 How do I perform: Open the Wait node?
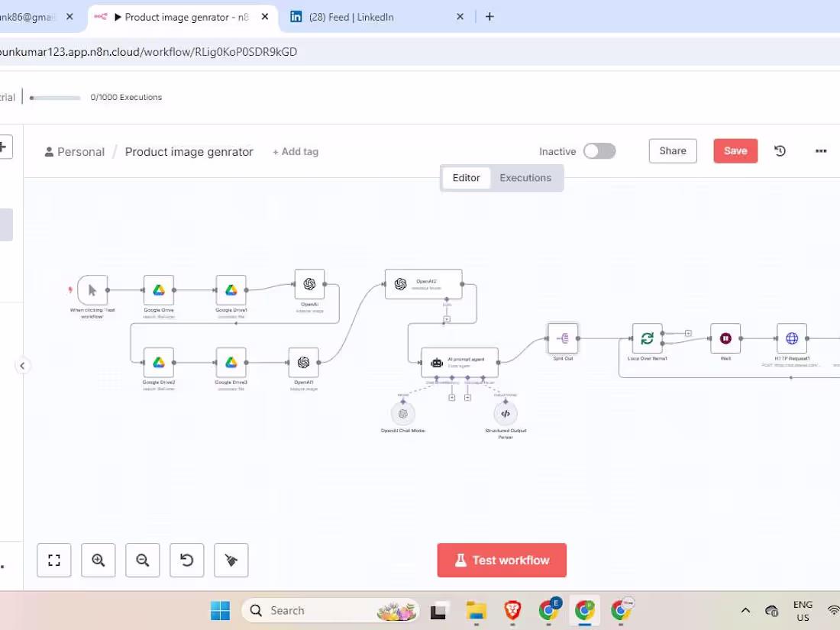[x=725, y=338]
